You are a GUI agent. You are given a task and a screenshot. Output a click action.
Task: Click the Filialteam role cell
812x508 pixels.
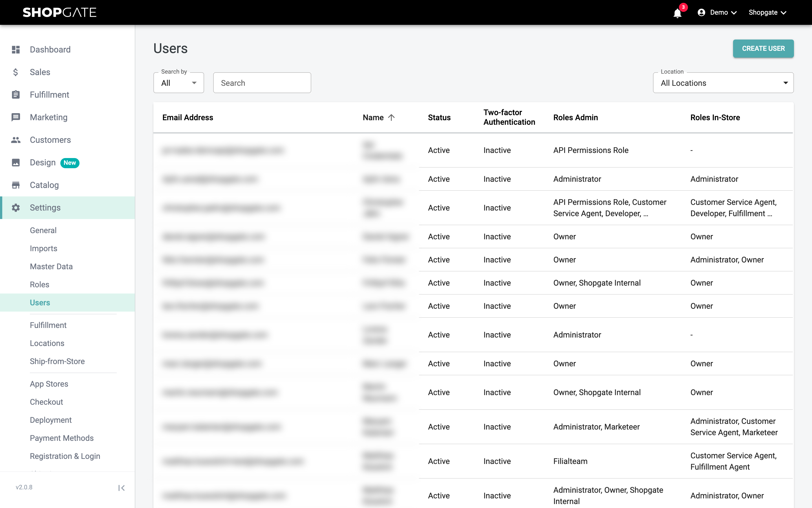point(570,461)
